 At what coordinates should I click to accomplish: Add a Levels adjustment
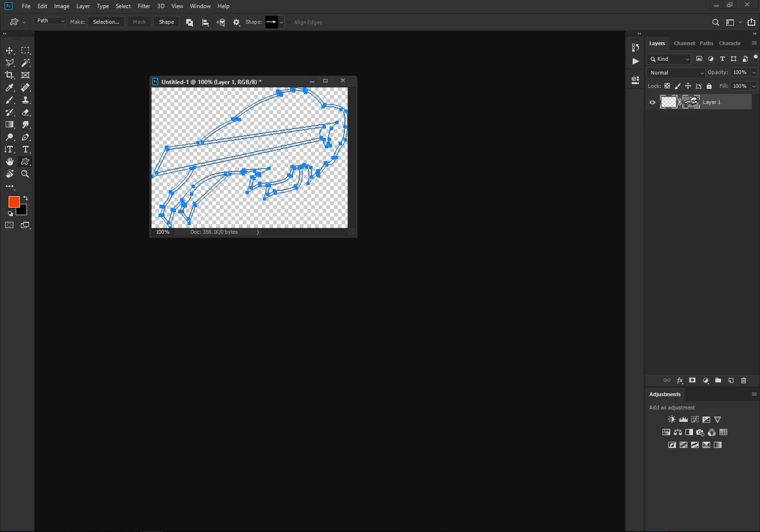point(683,419)
